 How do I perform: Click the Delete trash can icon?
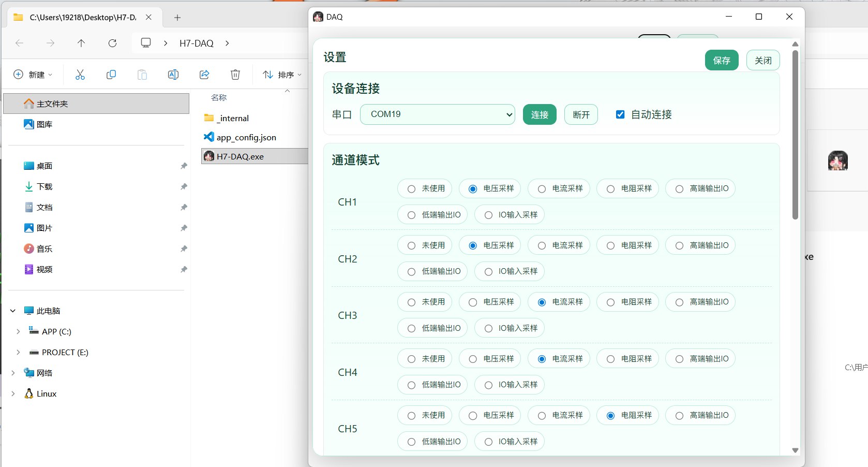[x=235, y=75]
